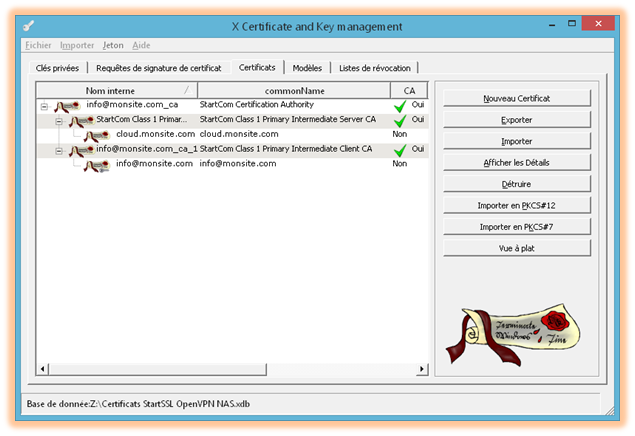Viewport: 635px width, 436px height.
Task: Click the Vue à plat button
Action: click(x=517, y=248)
